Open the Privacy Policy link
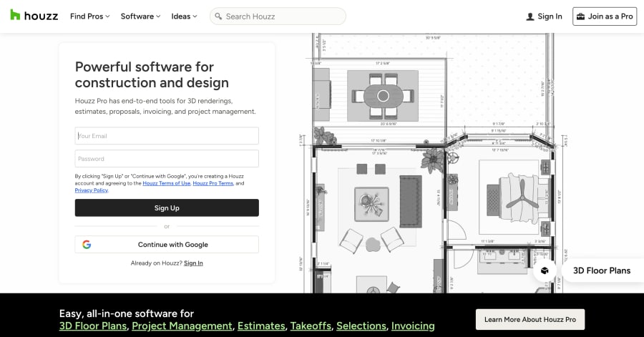644x337 pixels. (91, 190)
